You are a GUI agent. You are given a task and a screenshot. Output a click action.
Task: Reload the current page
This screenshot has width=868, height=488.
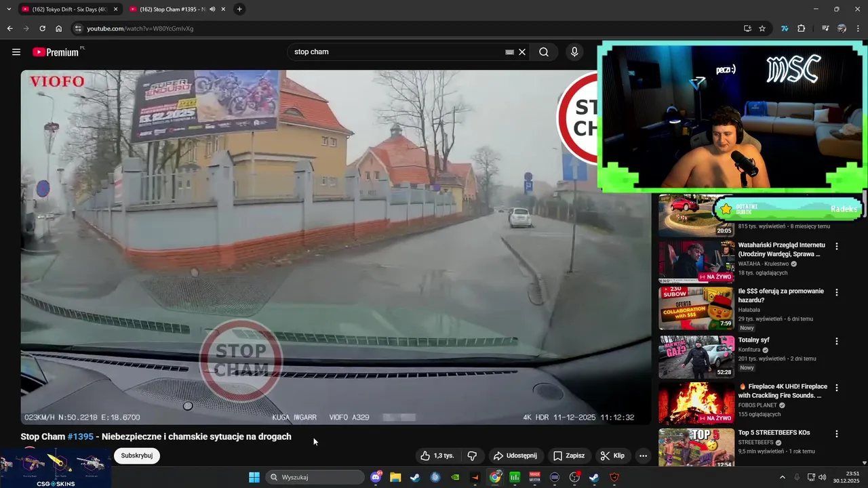click(x=42, y=28)
